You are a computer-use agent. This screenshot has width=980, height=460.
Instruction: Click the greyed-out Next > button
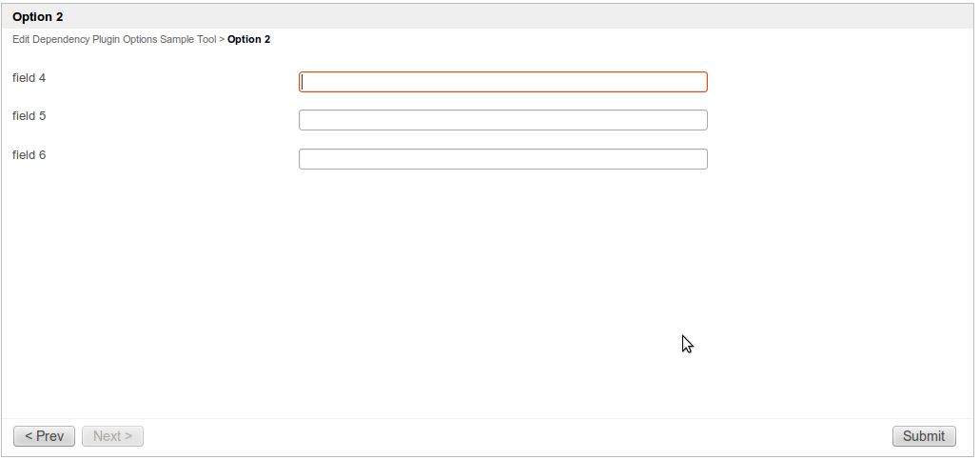(x=112, y=436)
